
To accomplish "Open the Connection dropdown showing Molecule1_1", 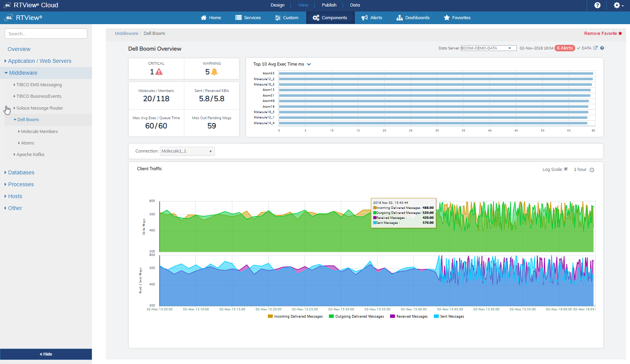I will pos(187,151).
